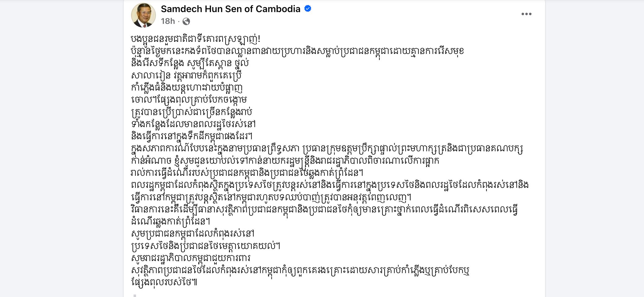
Task: Open the post's three-dot options menu
Action: tap(526, 14)
